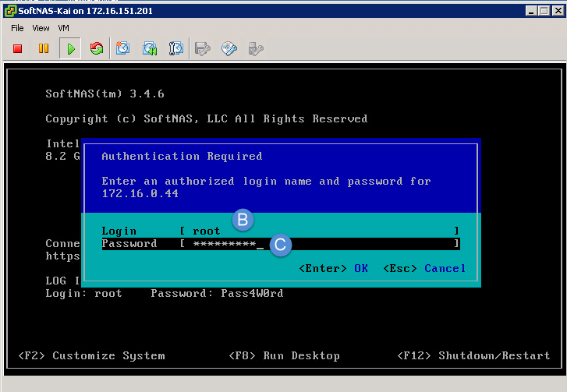This screenshot has height=392, width=567.
Task: Click the F12 Shutdown/Restart option
Action: 473,355
